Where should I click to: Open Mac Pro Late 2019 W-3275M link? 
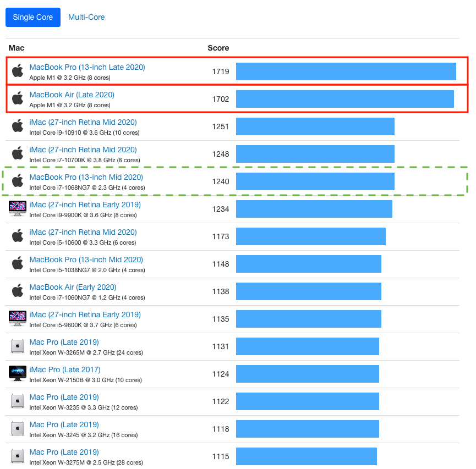pyautogui.click(x=64, y=452)
